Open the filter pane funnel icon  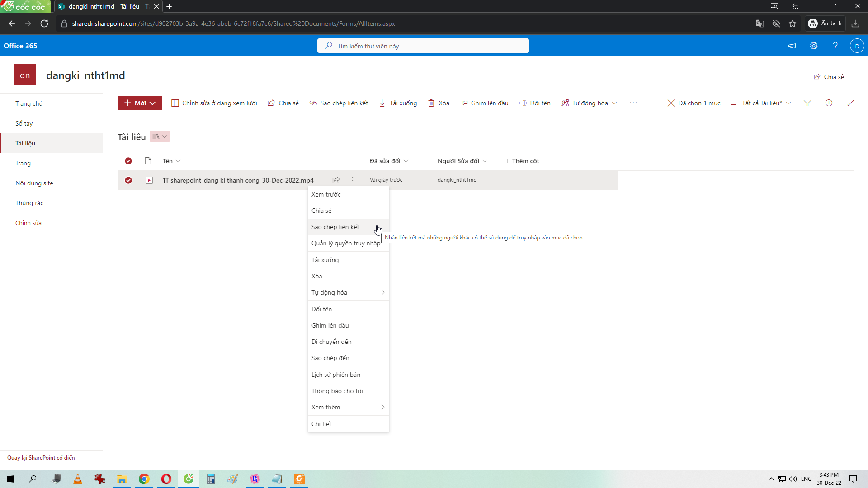[x=807, y=103]
